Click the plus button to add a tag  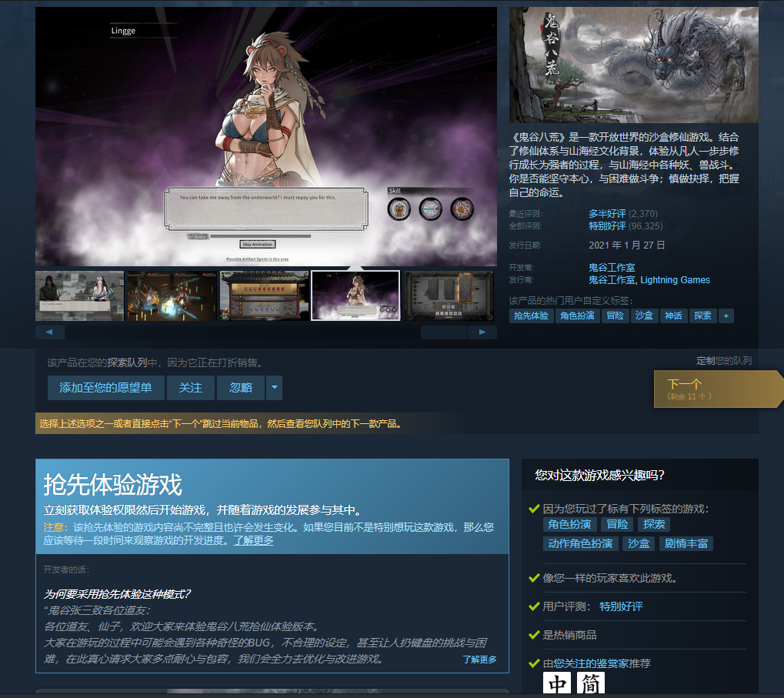point(726,316)
